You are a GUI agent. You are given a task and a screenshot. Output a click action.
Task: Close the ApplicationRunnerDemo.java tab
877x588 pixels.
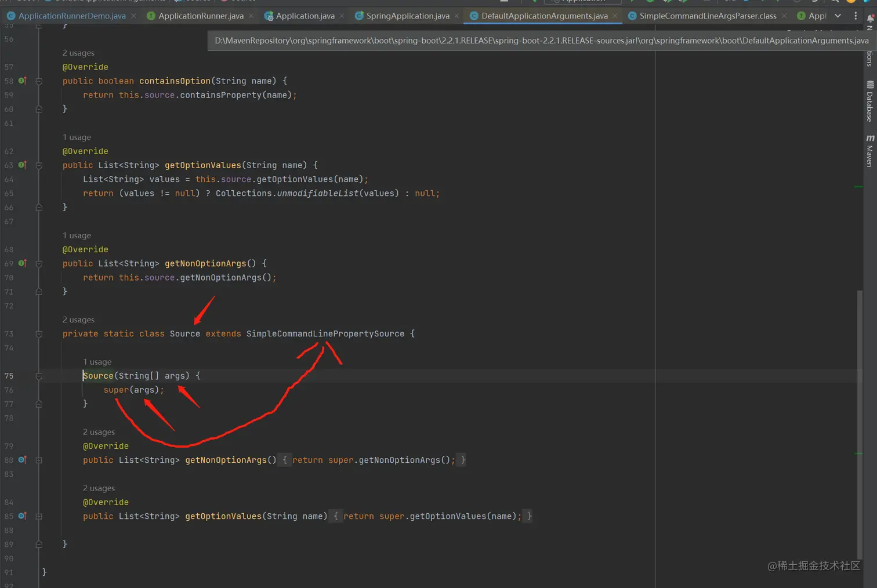point(134,16)
